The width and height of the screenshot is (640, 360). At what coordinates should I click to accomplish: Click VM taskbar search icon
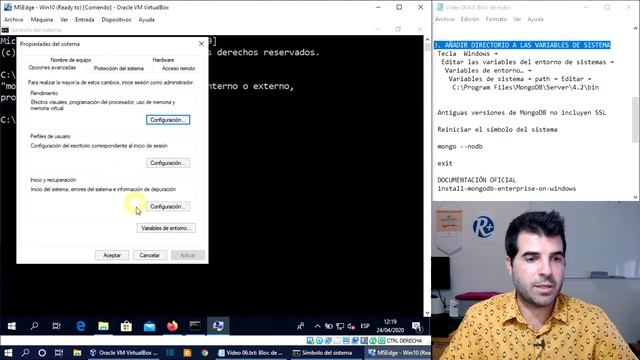[x=34, y=326]
